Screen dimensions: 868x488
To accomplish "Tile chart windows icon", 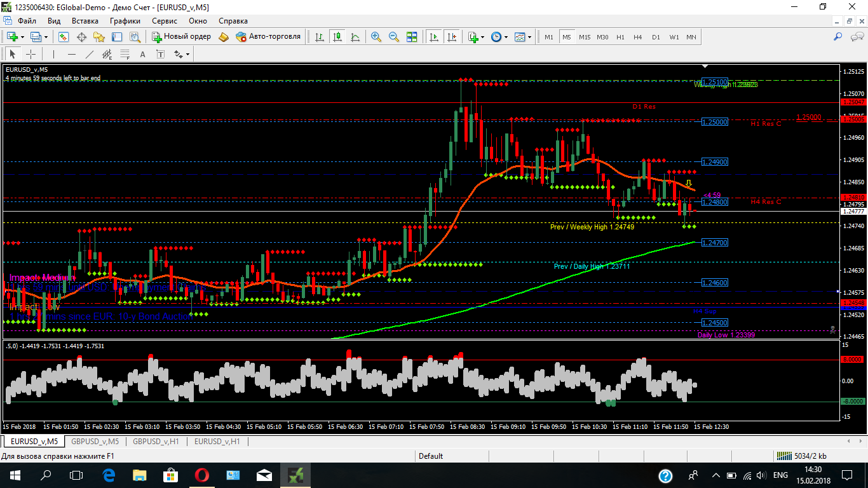I will tap(412, 37).
